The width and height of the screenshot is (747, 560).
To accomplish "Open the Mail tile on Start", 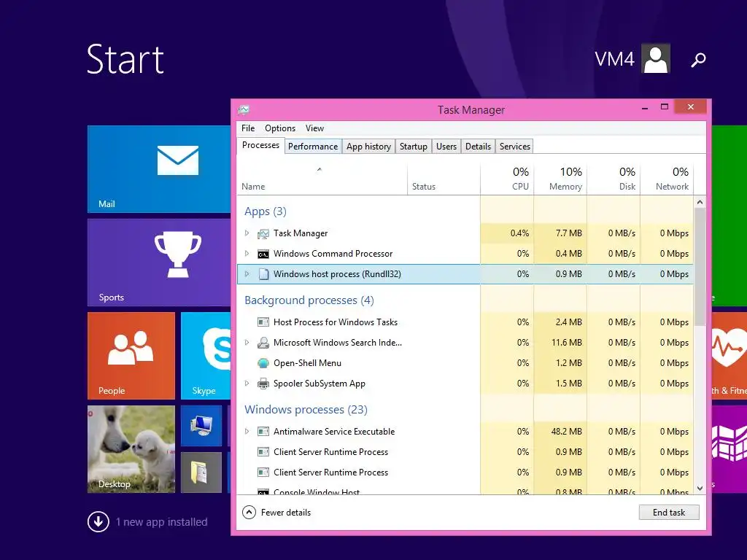I will tap(159, 169).
